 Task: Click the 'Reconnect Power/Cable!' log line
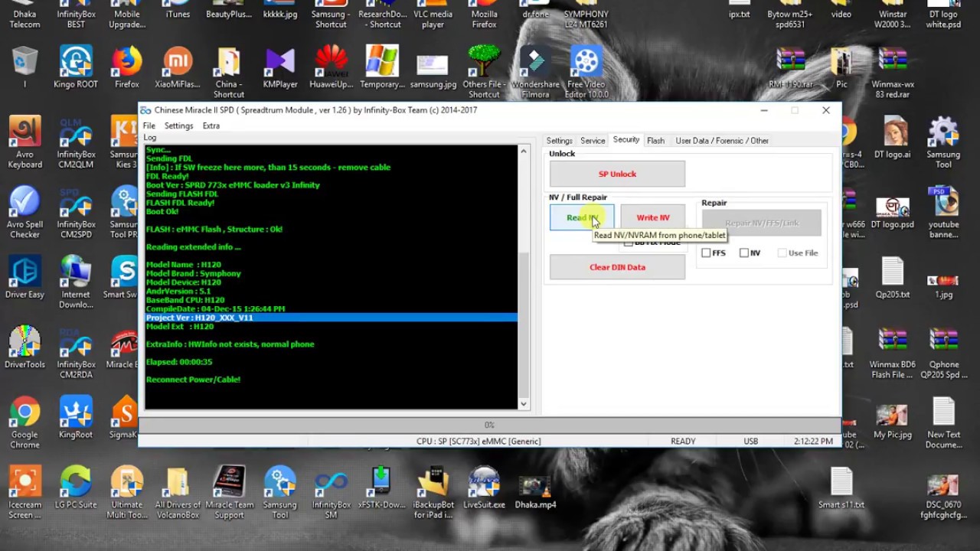pyautogui.click(x=193, y=380)
